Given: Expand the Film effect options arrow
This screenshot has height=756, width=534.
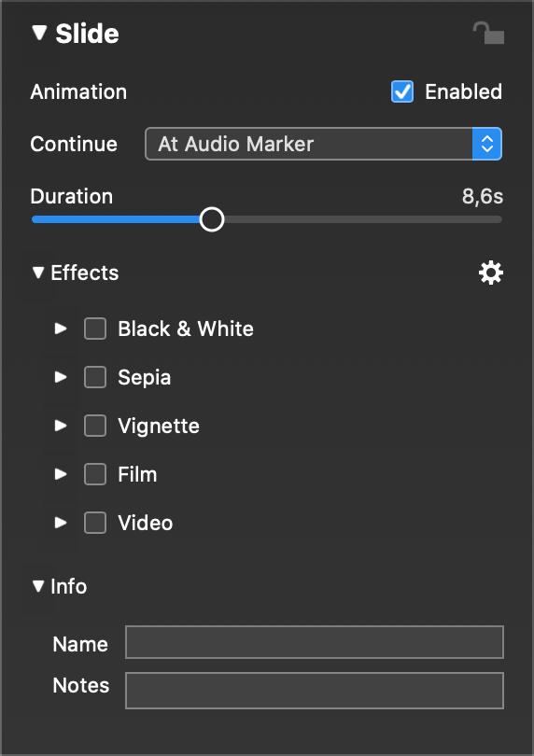Looking at the screenshot, I should (61, 474).
